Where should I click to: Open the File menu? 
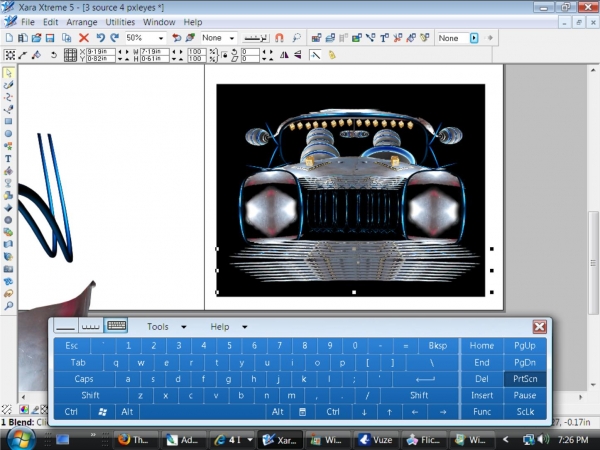28,22
